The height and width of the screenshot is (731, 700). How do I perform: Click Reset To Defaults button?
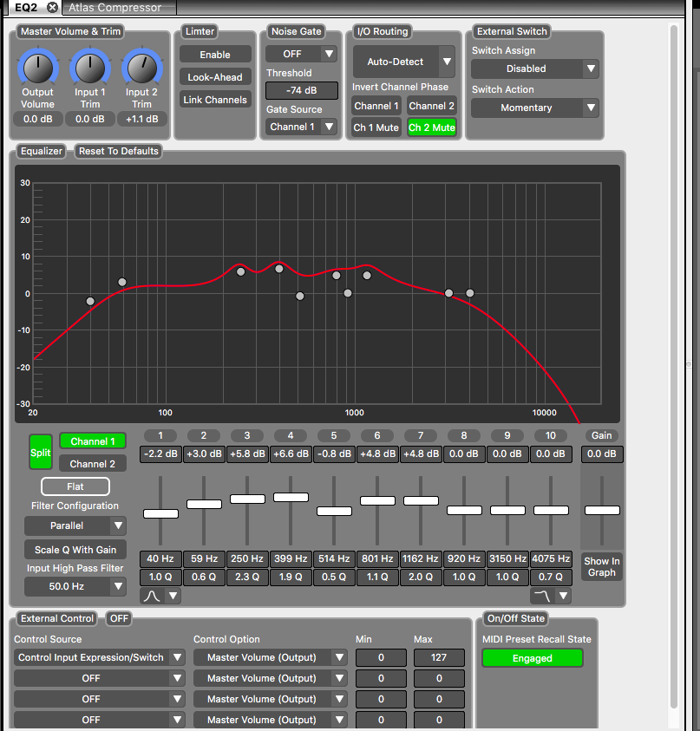click(119, 151)
